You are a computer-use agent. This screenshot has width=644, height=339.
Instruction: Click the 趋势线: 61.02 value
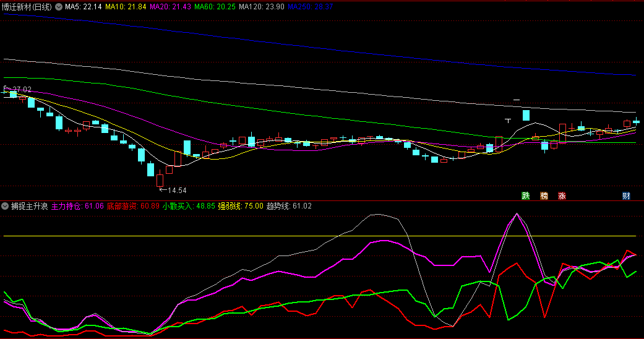289,206
